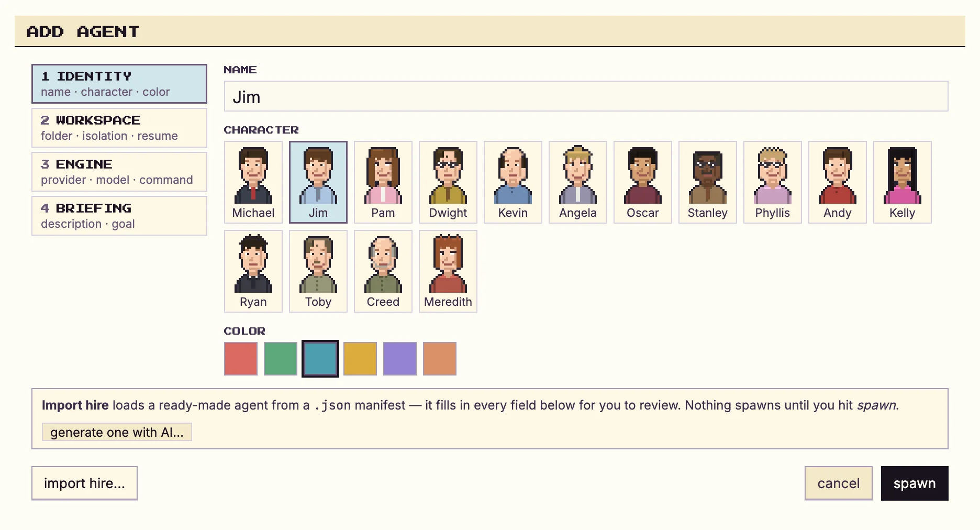The width and height of the screenshot is (980, 530).
Task: Select the Toby character avatar
Action: (x=318, y=271)
